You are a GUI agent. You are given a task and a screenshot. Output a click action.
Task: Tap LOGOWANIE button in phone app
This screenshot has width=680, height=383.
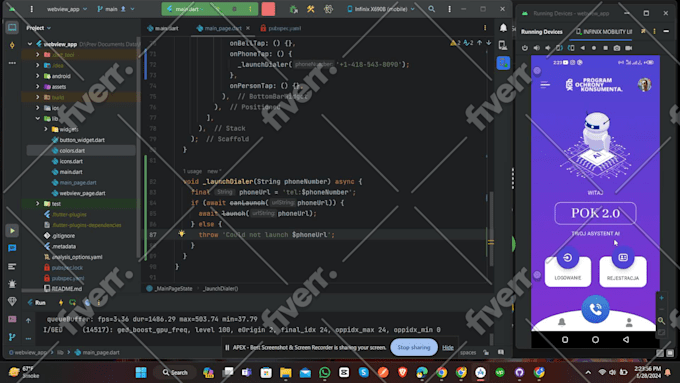click(568, 271)
